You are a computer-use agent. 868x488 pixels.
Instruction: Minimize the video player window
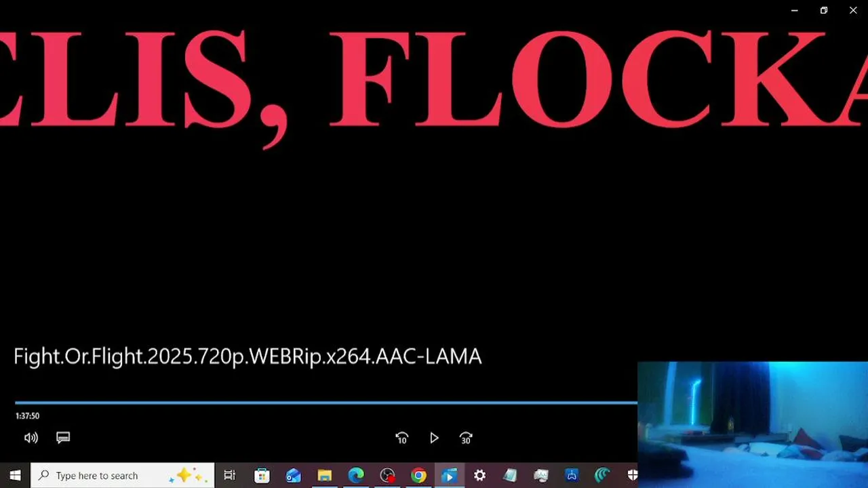point(795,10)
